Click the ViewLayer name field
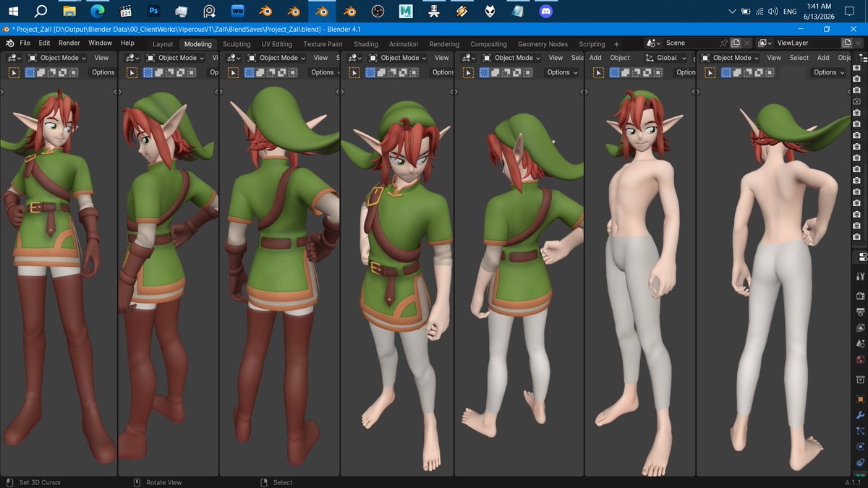The height and width of the screenshot is (488, 868). point(808,43)
